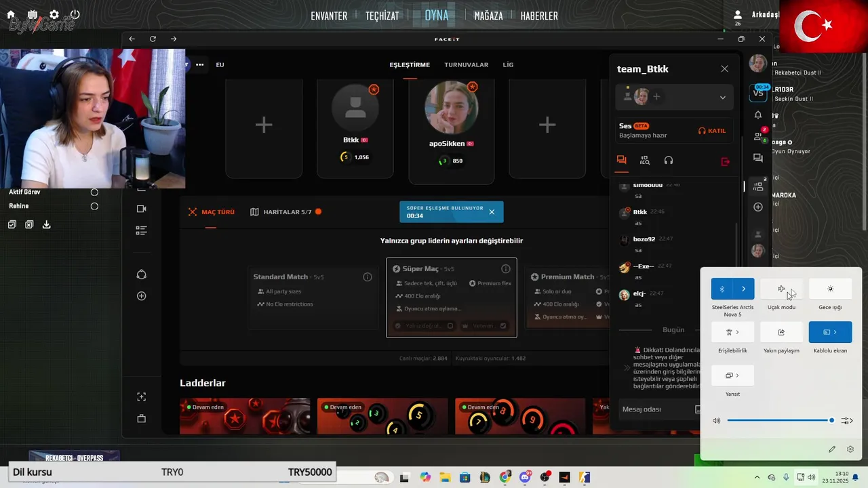Click the home icon in the game menu
The width and height of the screenshot is (868, 488).
11,14
